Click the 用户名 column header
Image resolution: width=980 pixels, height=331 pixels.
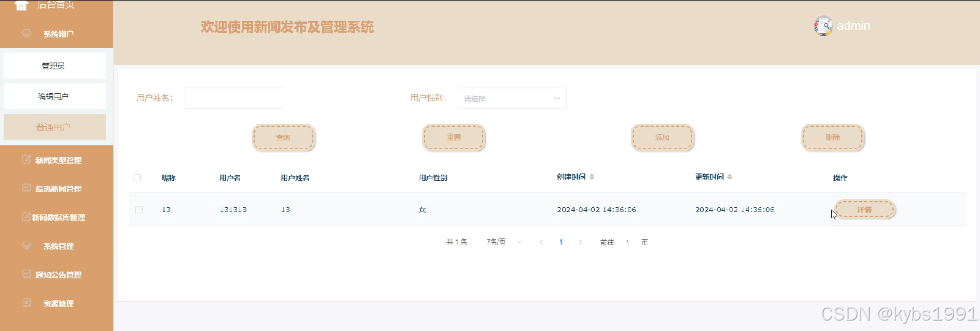[230, 178]
